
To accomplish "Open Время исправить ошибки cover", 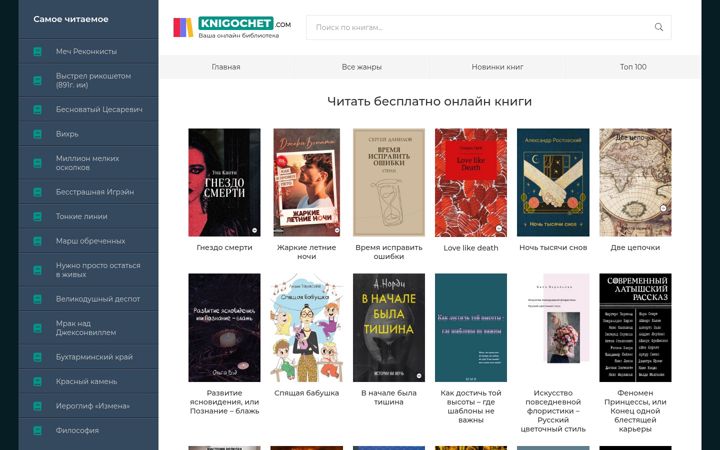I will pos(388,183).
